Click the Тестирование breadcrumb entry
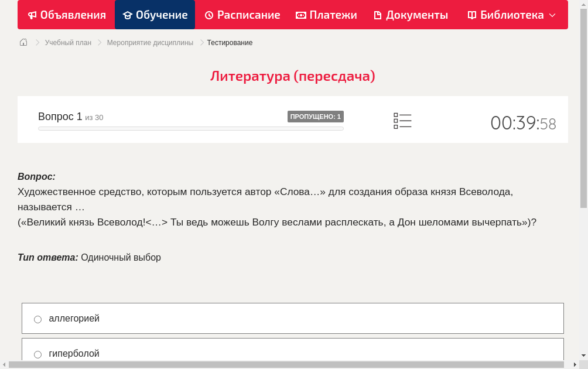588x369 pixels. [229, 42]
